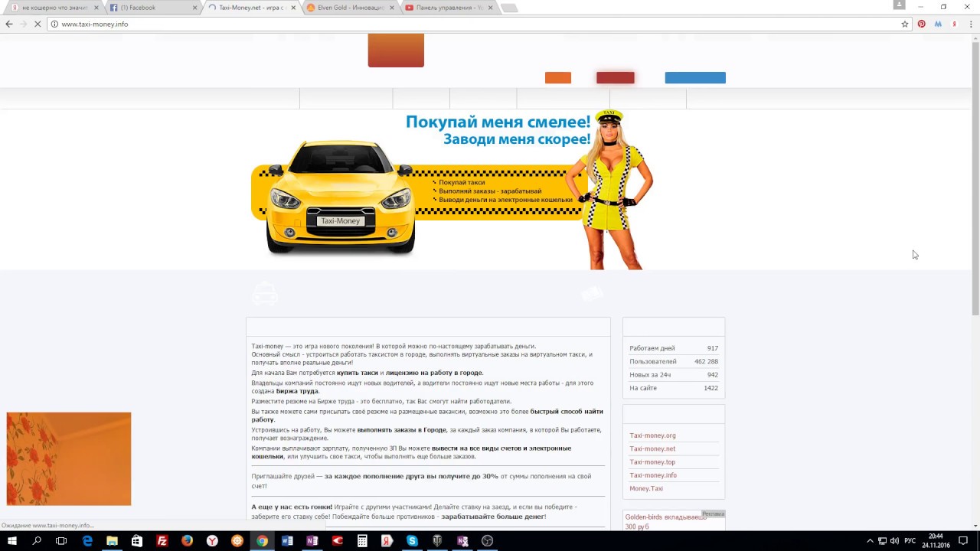Open the Golden-birds ad link
Image resolution: width=980 pixels, height=551 pixels.
(665, 522)
